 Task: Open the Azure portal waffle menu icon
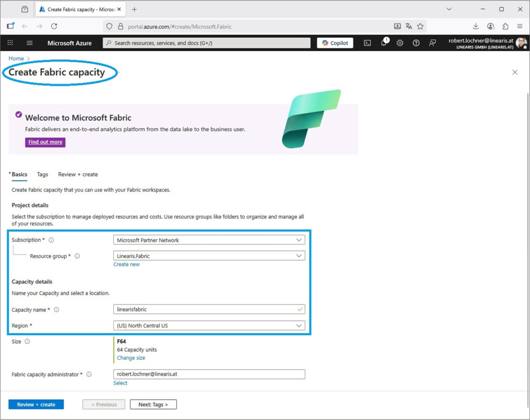pos(10,42)
